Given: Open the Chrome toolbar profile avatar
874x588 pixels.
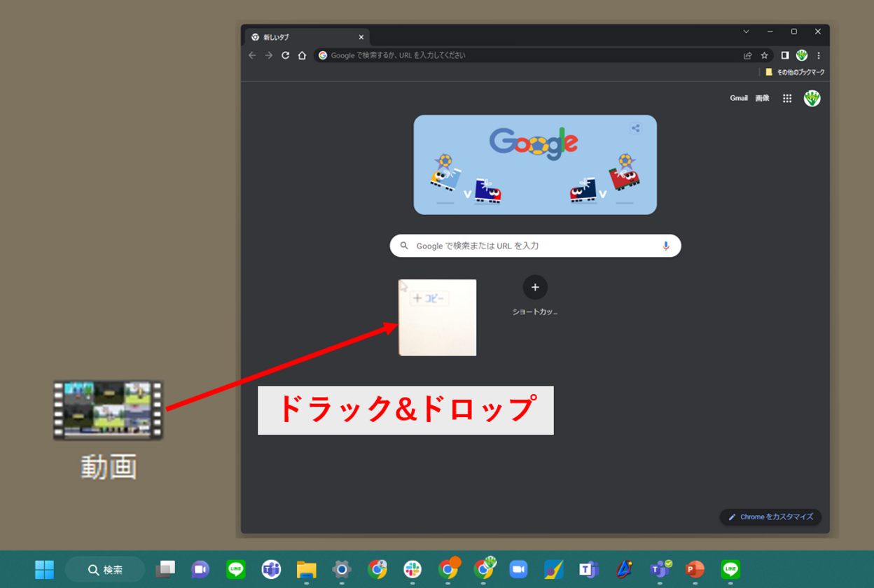Looking at the screenshot, I should click(802, 55).
